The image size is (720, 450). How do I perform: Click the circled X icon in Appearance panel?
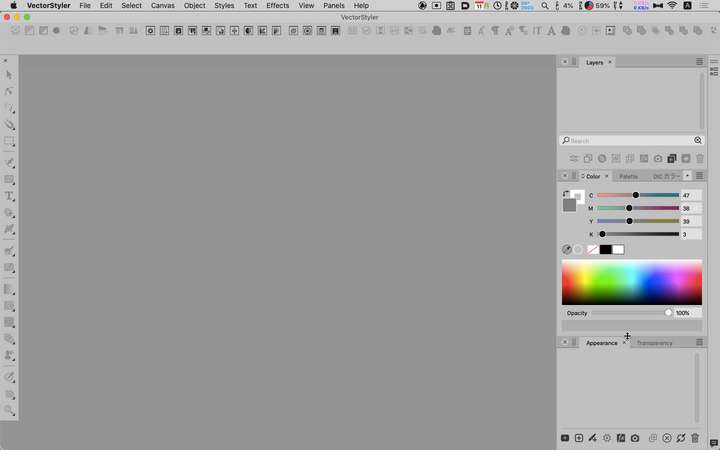click(x=667, y=438)
